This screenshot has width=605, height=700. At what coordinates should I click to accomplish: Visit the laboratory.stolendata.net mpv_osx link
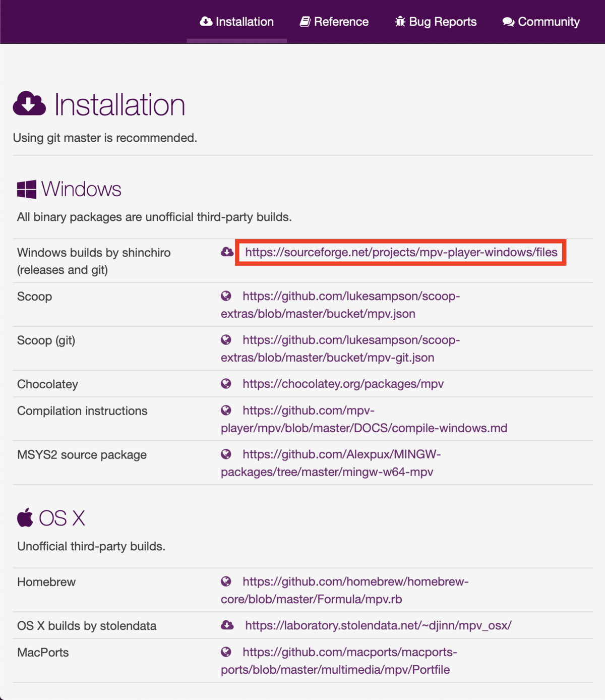[378, 625]
